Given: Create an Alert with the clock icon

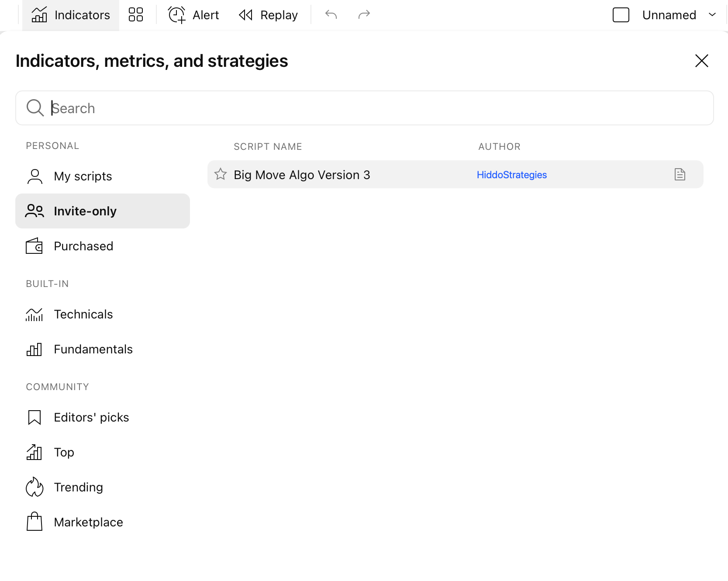Looking at the screenshot, I should [x=193, y=15].
